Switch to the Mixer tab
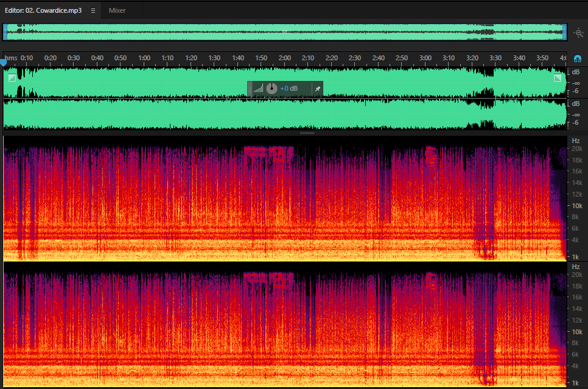 117,10
